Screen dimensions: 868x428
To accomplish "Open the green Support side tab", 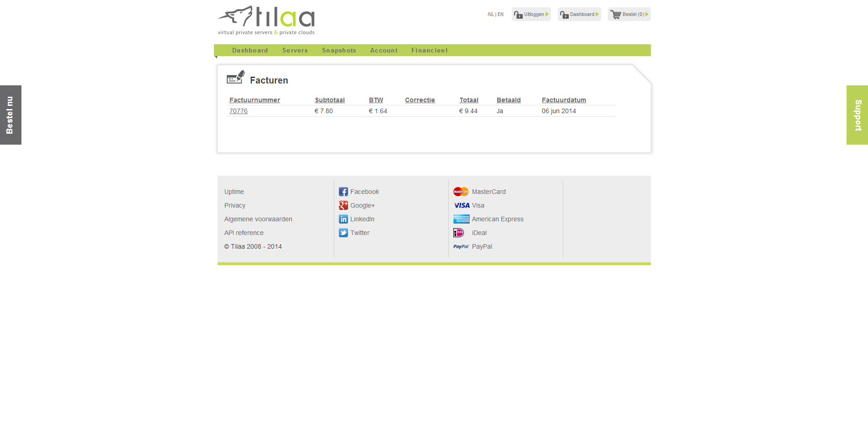I will [x=857, y=115].
